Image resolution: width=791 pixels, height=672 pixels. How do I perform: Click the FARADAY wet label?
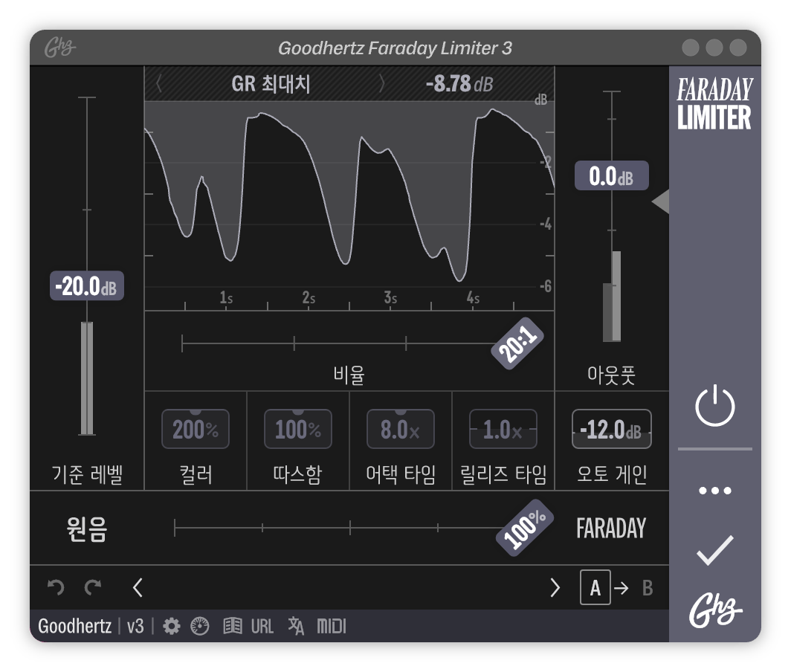pyautogui.click(x=611, y=529)
